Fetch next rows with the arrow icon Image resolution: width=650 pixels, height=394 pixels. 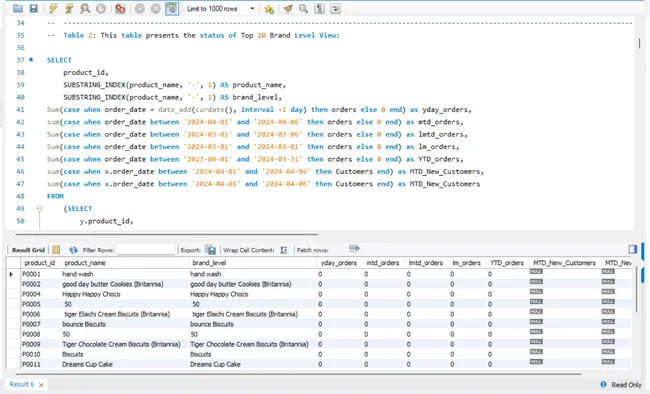tap(354, 248)
